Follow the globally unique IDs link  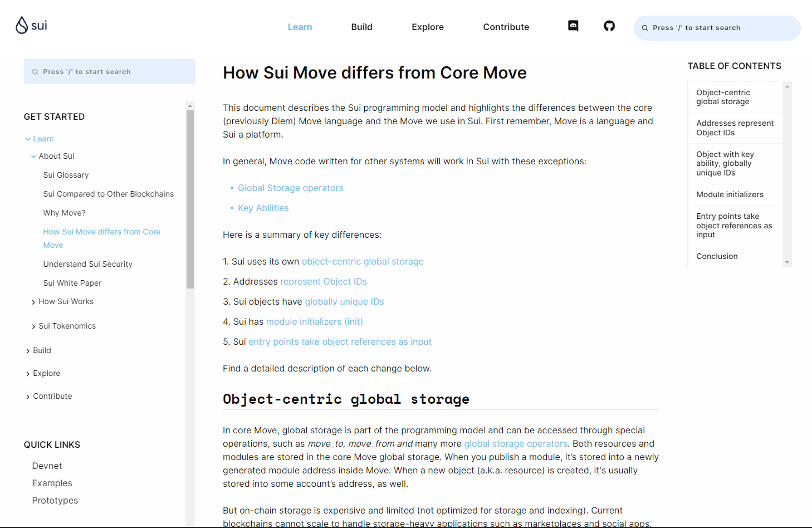click(344, 302)
